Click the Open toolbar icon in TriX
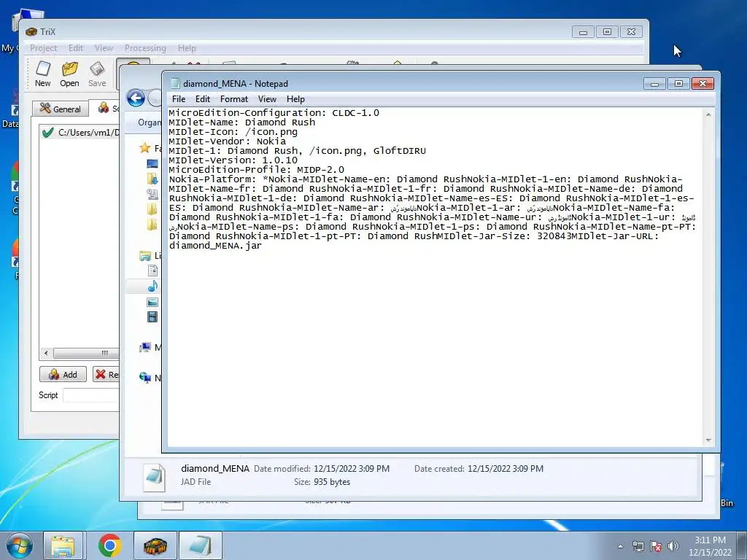This screenshot has width=747, height=560. tap(69, 74)
